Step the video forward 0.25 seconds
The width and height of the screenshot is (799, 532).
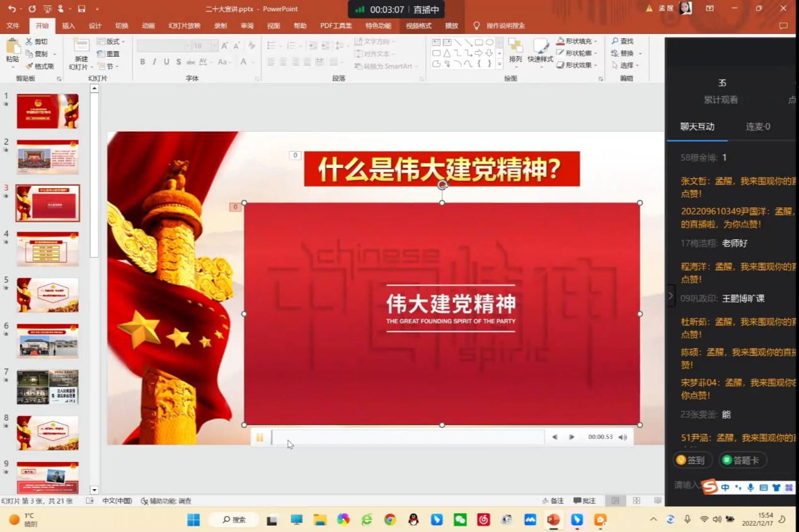pos(572,438)
